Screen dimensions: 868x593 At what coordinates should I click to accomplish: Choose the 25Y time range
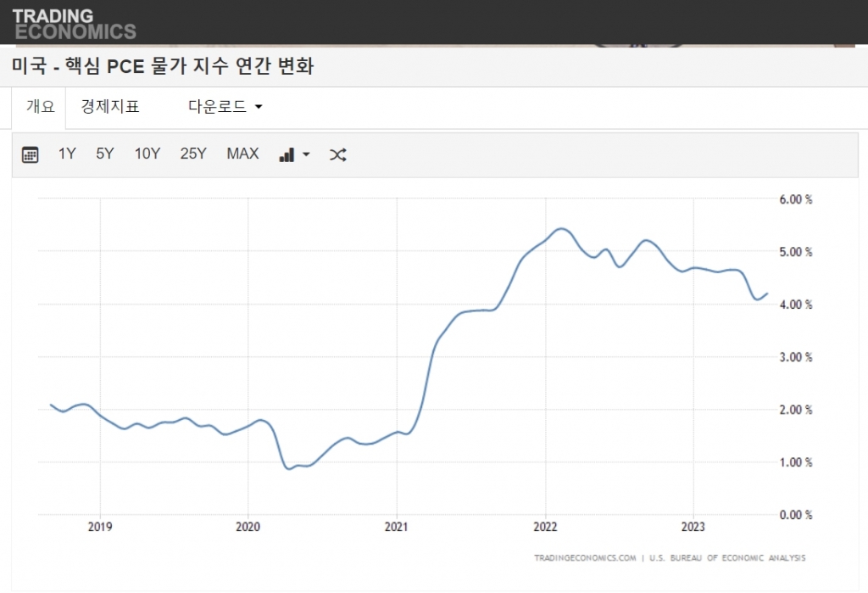(x=193, y=154)
